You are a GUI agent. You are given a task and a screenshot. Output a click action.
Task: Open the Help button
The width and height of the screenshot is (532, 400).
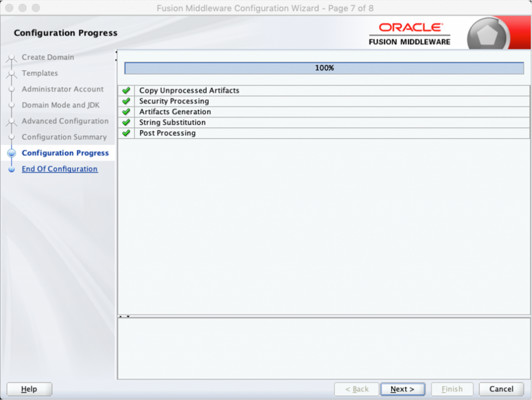coord(29,389)
